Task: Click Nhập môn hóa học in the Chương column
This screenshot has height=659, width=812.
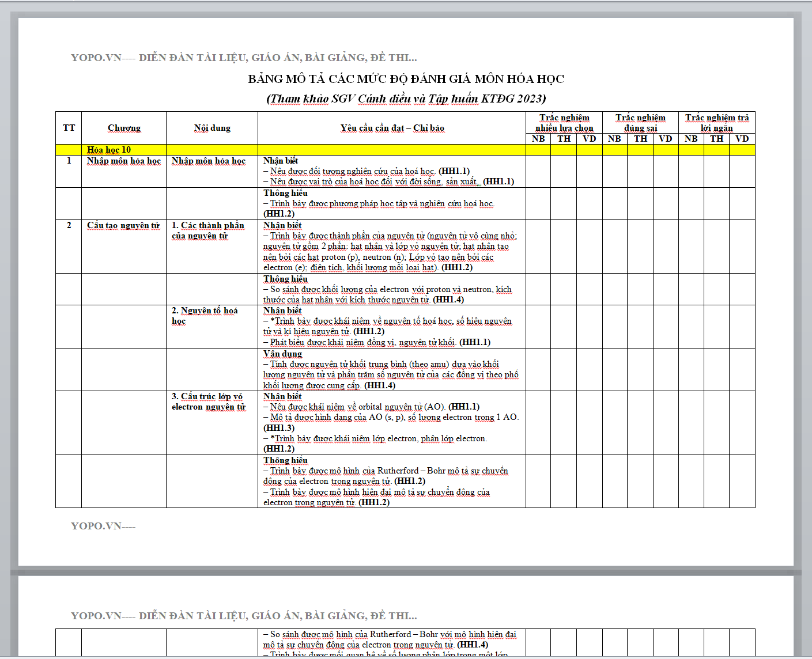Action: (124, 161)
